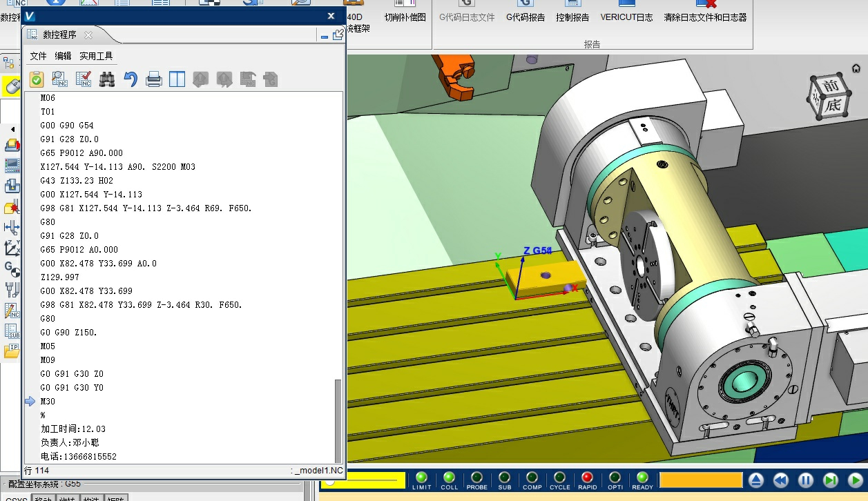Close the 数控程序 tab

88,35
